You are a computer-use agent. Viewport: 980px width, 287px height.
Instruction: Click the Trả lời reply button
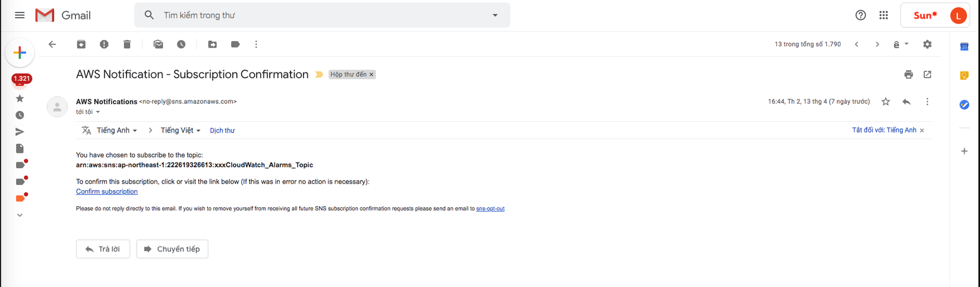click(x=103, y=249)
